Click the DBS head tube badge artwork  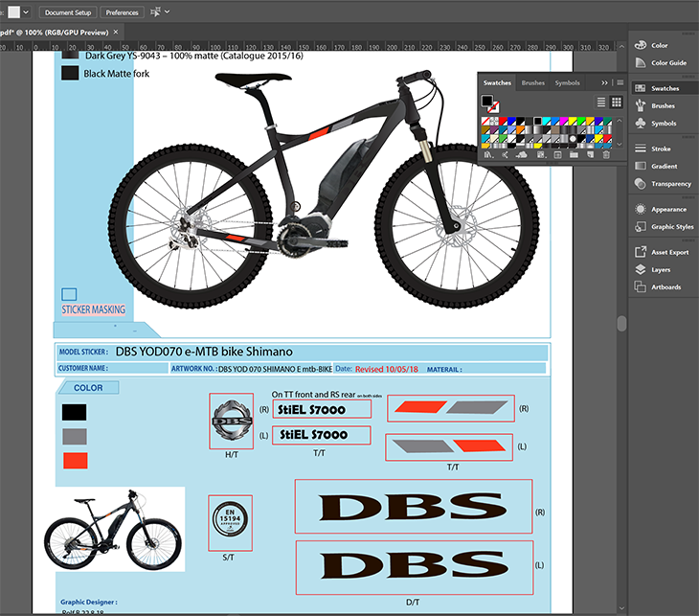coord(232,421)
